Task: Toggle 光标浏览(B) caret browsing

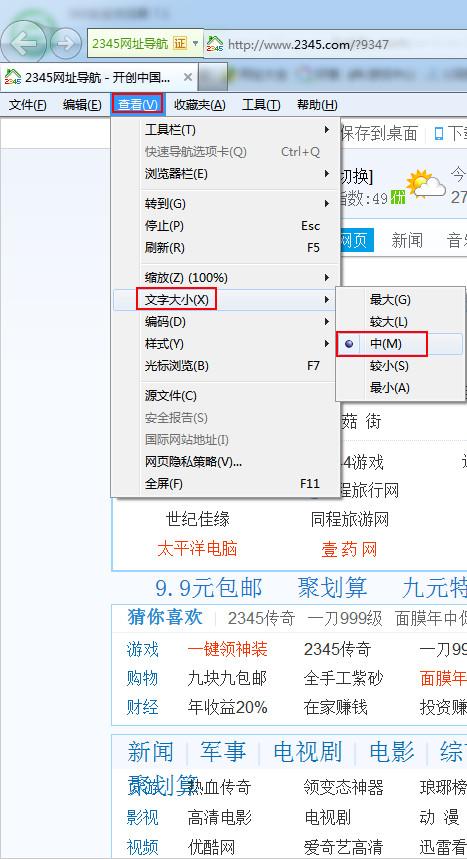Action: 225,366
